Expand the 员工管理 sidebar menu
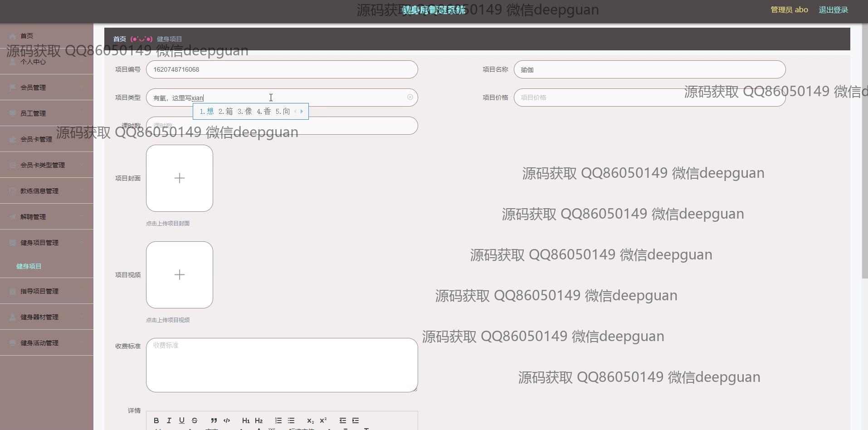Viewport: 868px width, 430px height. (x=46, y=113)
